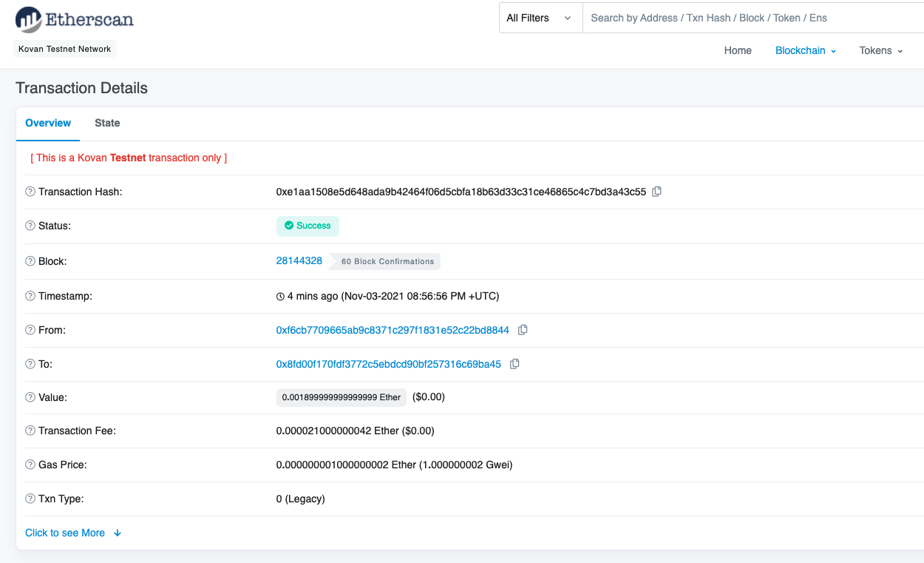Click help icon beside Txn Type
This screenshot has height=563, width=924.
(30, 499)
